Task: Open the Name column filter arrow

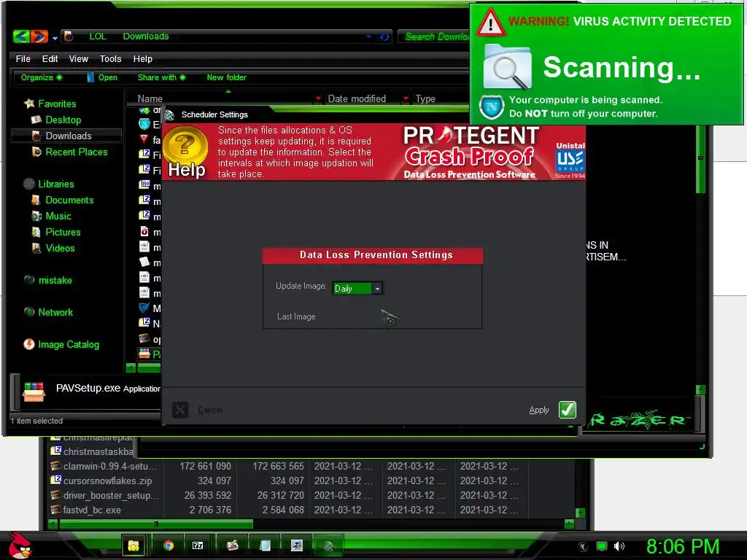Action: (318, 98)
